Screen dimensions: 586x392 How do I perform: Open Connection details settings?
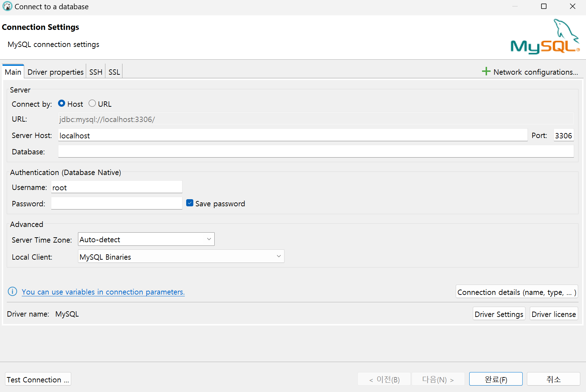click(x=517, y=292)
